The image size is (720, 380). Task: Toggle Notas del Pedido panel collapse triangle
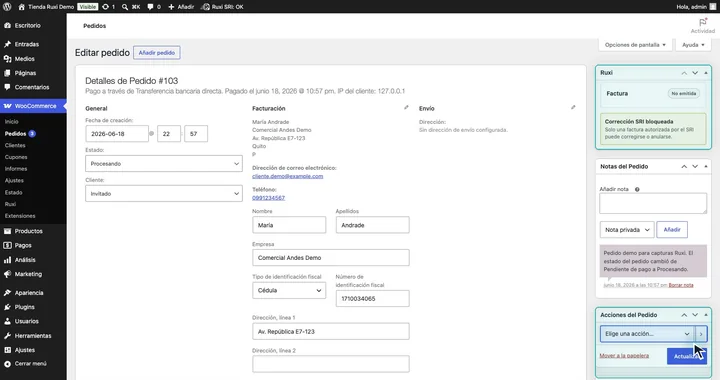pos(706,167)
